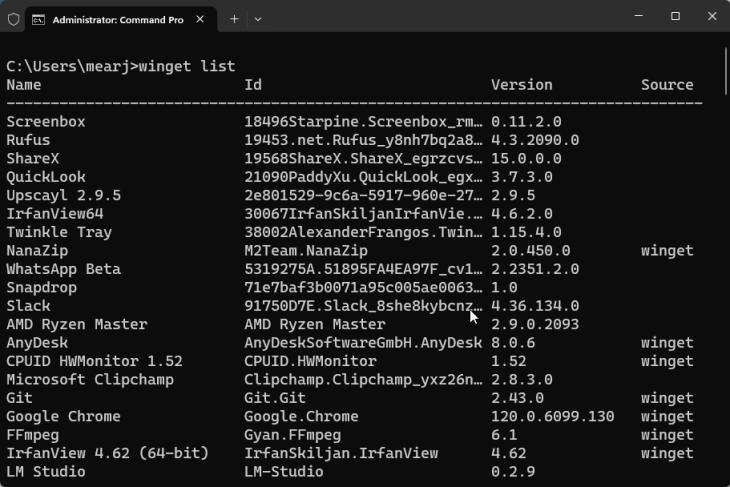Expand the new tab profile dropdown chevron

point(258,19)
